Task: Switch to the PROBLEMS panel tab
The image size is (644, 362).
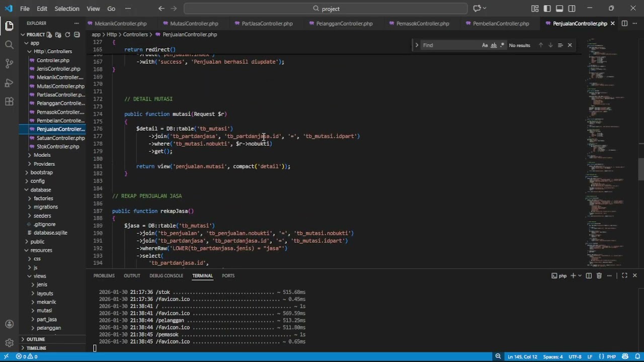Action: (104, 276)
